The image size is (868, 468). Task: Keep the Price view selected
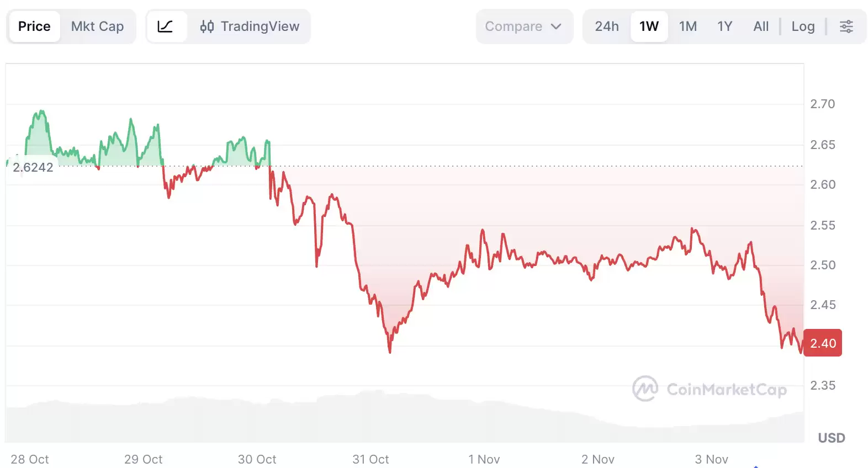coord(34,26)
